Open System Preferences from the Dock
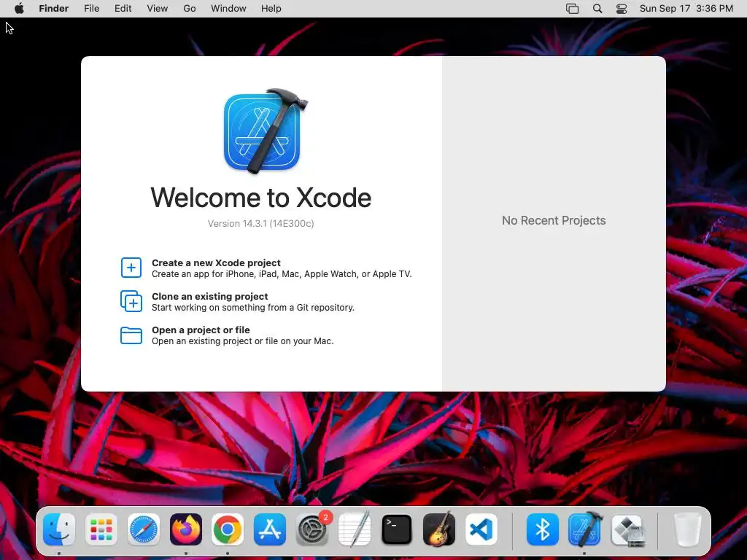747x560 pixels. click(x=312, y=529)
